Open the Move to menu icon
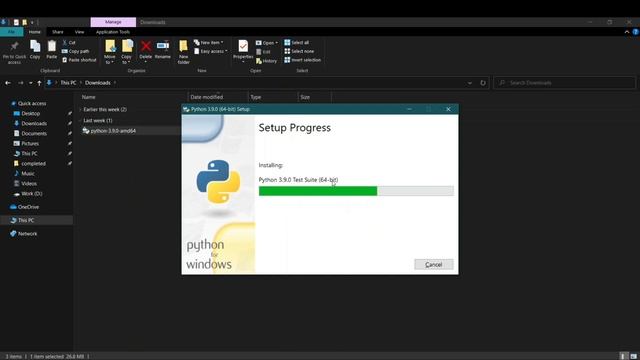Viewport: 640px width, 360px height. click(x=110, y=46)
